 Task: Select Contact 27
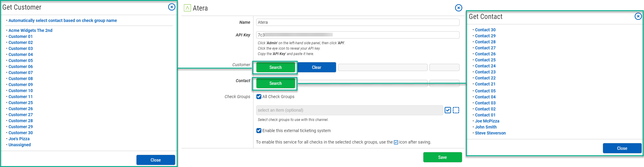point(485,48)
